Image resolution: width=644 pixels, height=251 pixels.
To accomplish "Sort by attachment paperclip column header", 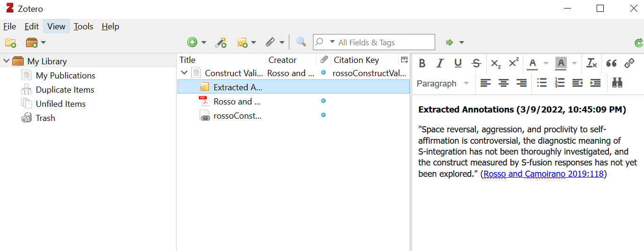I will [x=324, y=60].
